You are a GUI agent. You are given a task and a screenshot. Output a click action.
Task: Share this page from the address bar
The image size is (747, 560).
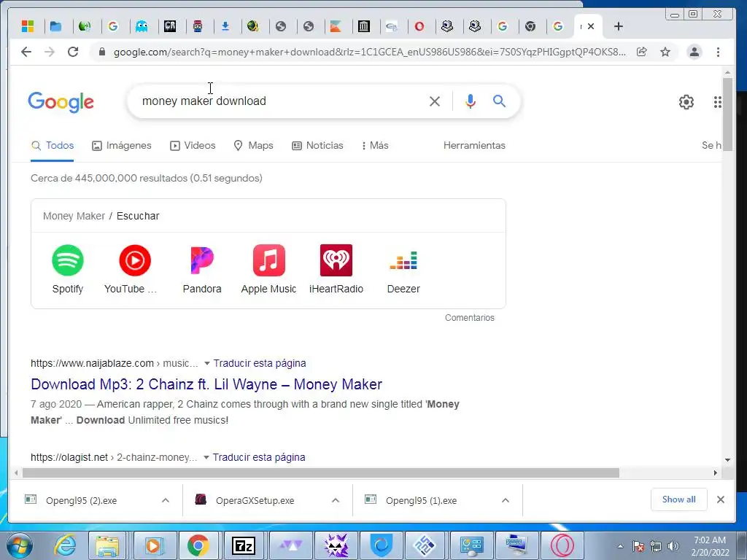(642, 52)
